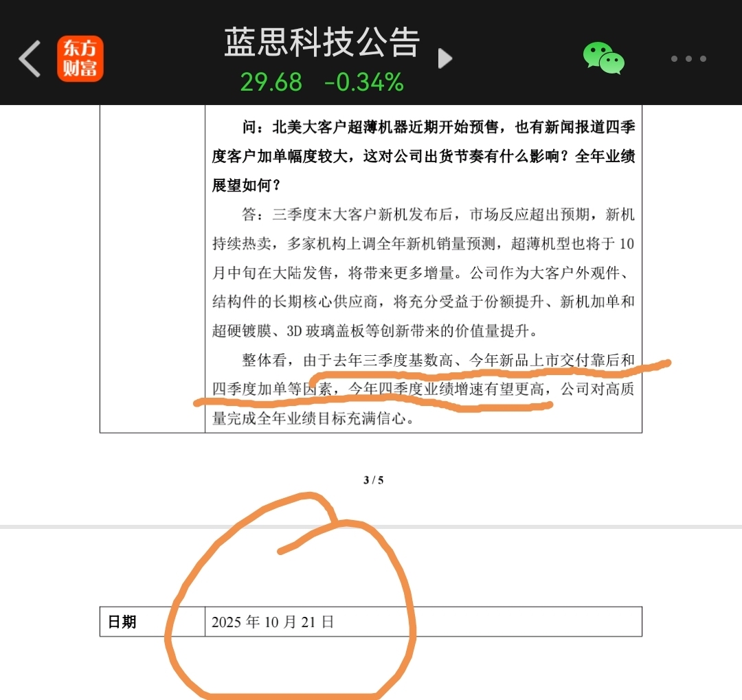Tap the gray page divider line

[x=371, y=526]
